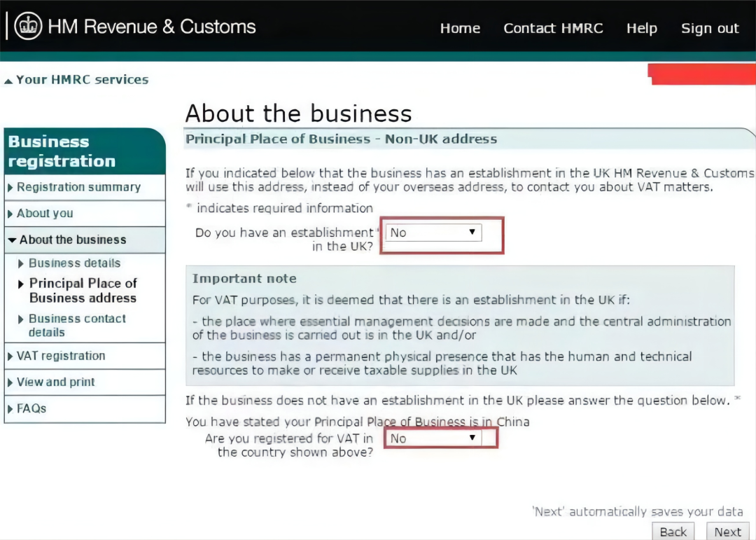Click the arrow icon next to FAQs
This screenshot has height=540, width=756.
[x=10, y=409]
